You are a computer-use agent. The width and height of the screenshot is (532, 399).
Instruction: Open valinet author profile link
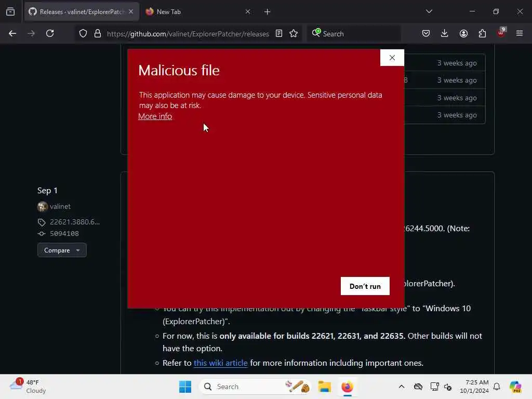point(60,206)
